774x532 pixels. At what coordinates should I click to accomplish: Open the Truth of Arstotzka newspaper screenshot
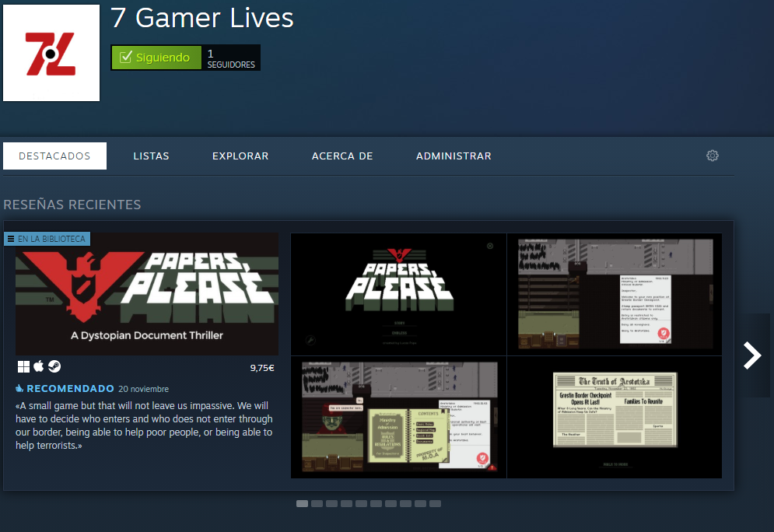click(x=615, y=417)
